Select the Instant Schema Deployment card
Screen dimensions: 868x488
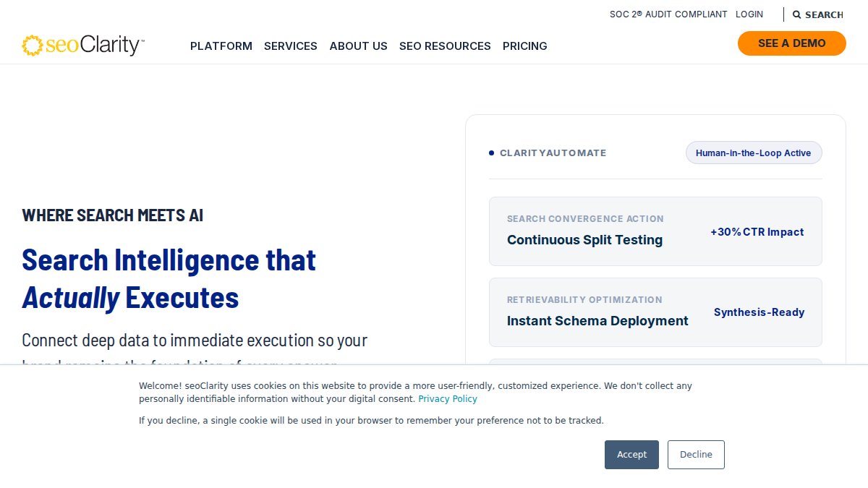click(655, 312)
